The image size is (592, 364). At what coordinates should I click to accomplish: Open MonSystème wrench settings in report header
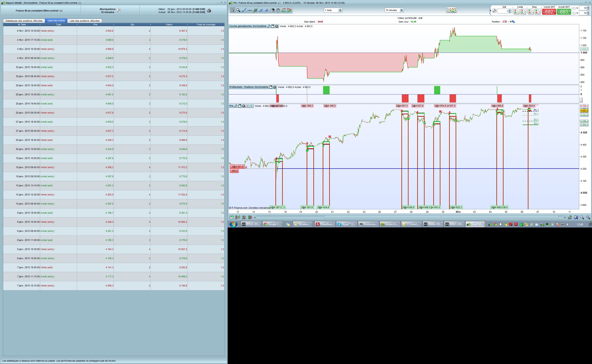[119, 11]
